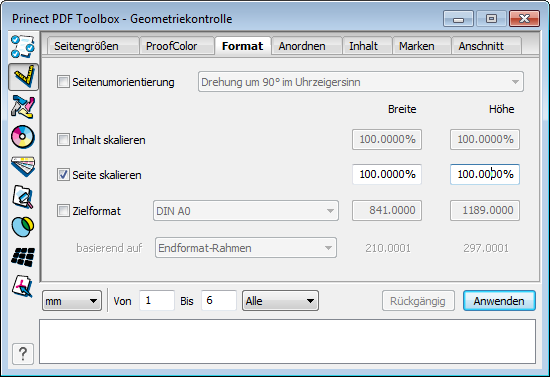The width and height of the screenshot is (550, 377).
Task: Open the CMYK color wheel tool icon
Action: pos(23,137)
